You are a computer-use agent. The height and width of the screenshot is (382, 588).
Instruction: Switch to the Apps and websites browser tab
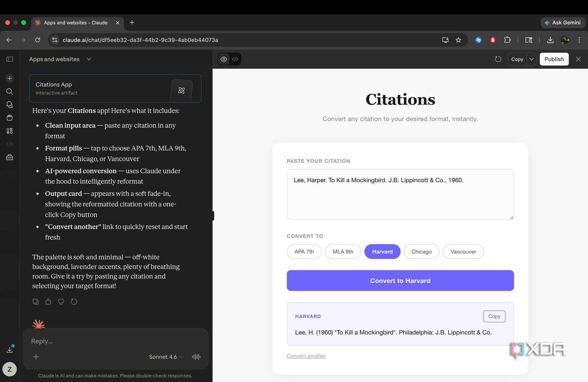point(75,22)
